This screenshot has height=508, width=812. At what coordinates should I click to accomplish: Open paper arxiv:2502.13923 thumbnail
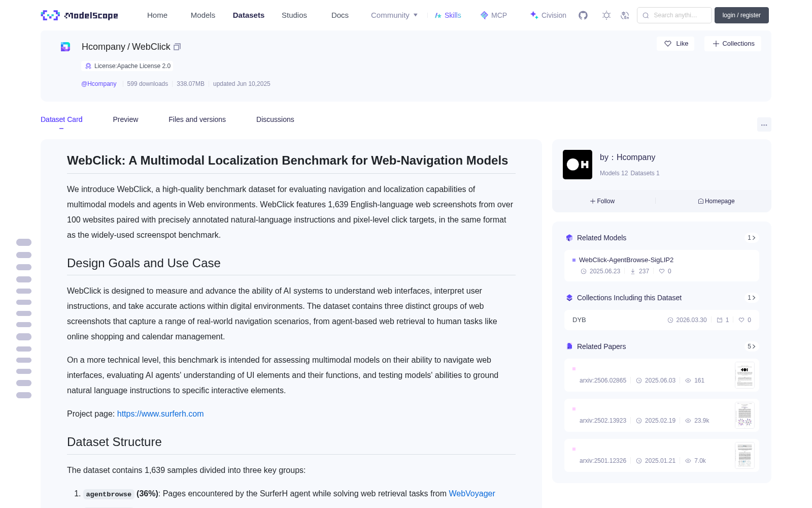click(x=745, y=416)
